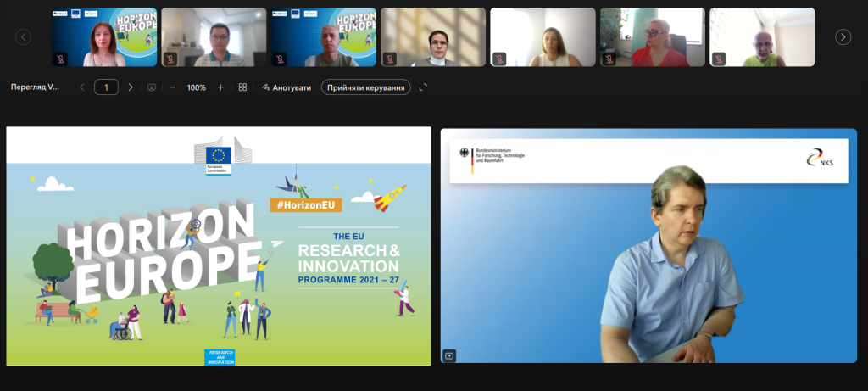Open the slide grid view icon

[x=242, y=87]
